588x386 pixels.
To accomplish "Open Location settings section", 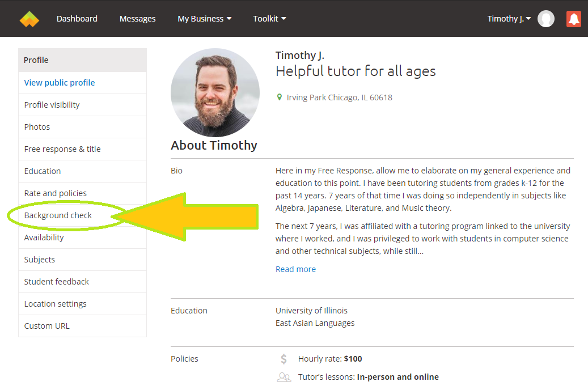I will 82,304.
